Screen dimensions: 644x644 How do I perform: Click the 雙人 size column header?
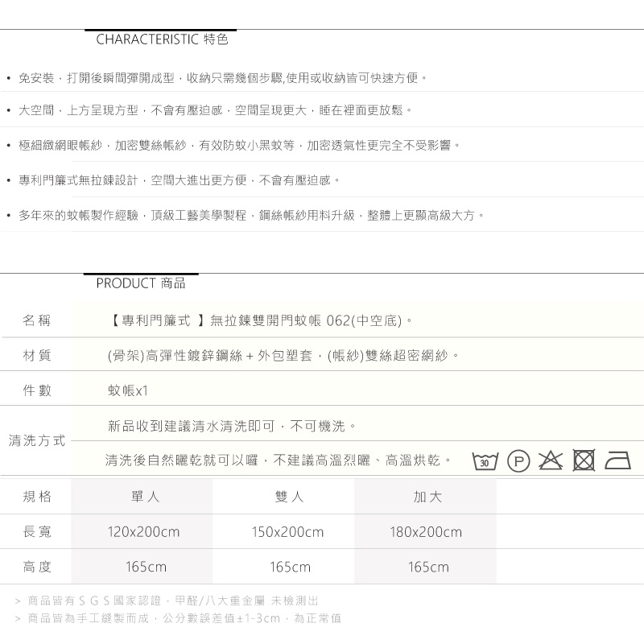point(289,497)
